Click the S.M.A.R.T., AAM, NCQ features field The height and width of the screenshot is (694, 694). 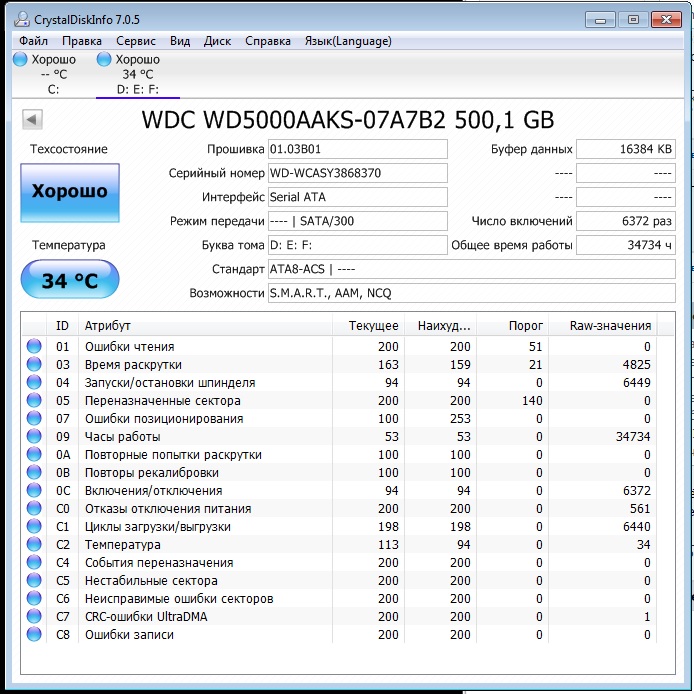click(x=472, y=293)
